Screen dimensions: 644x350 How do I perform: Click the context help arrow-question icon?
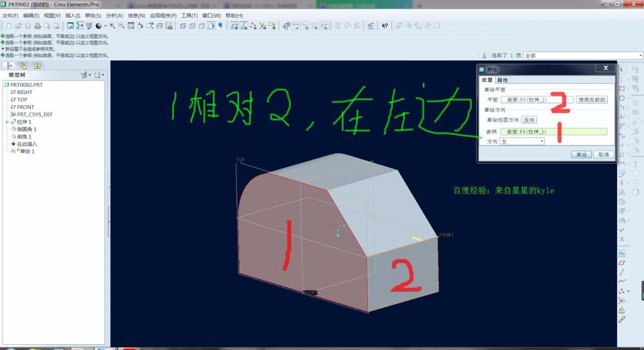point(385,26)
